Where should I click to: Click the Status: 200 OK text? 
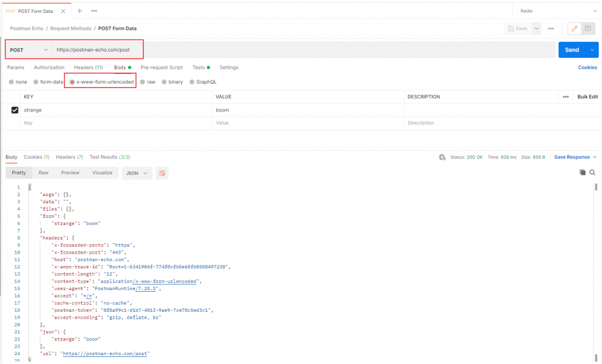[x=466, y=157]
